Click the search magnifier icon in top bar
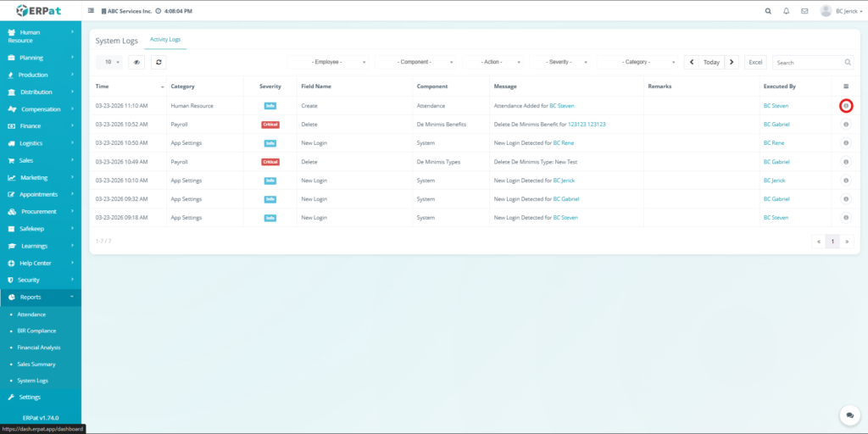Screen dimensions: 868x434 768,11
